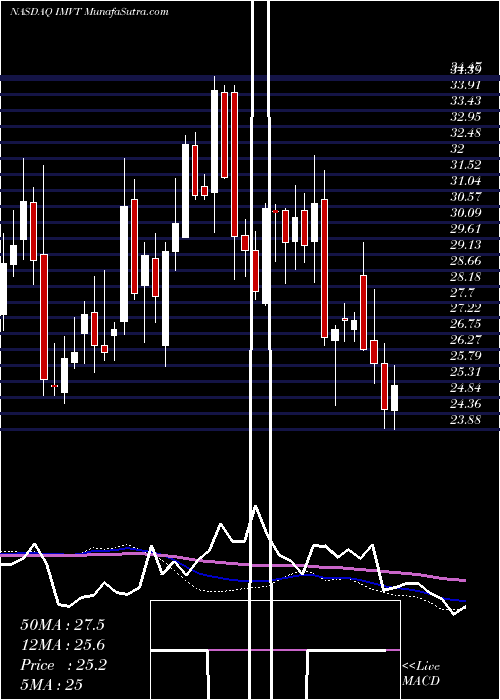Select the 26.27 price axis label
Image resolution: width=500 pixels, height=700 pixels.
pyautogui.click(x=466, y=340)
